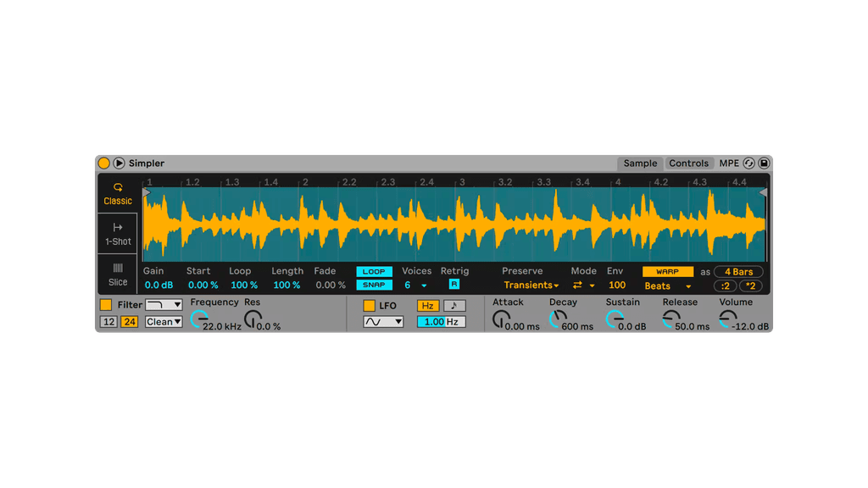
Task: Toggle the LFO enable switch
Action: pos(369,306)
